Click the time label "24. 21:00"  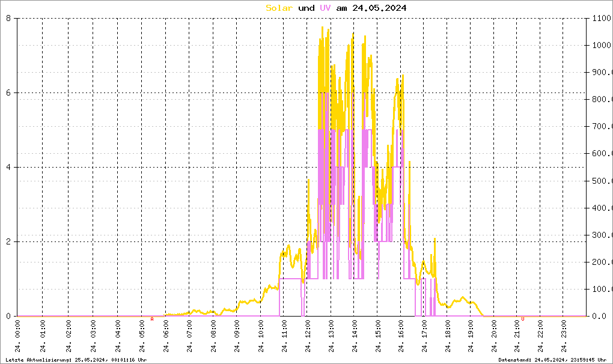pos(516,336)
